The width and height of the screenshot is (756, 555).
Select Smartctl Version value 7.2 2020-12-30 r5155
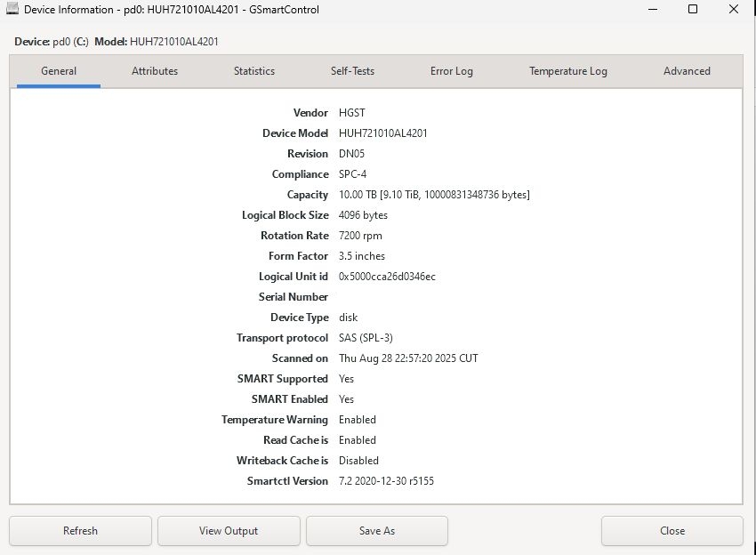click(386, 481)
